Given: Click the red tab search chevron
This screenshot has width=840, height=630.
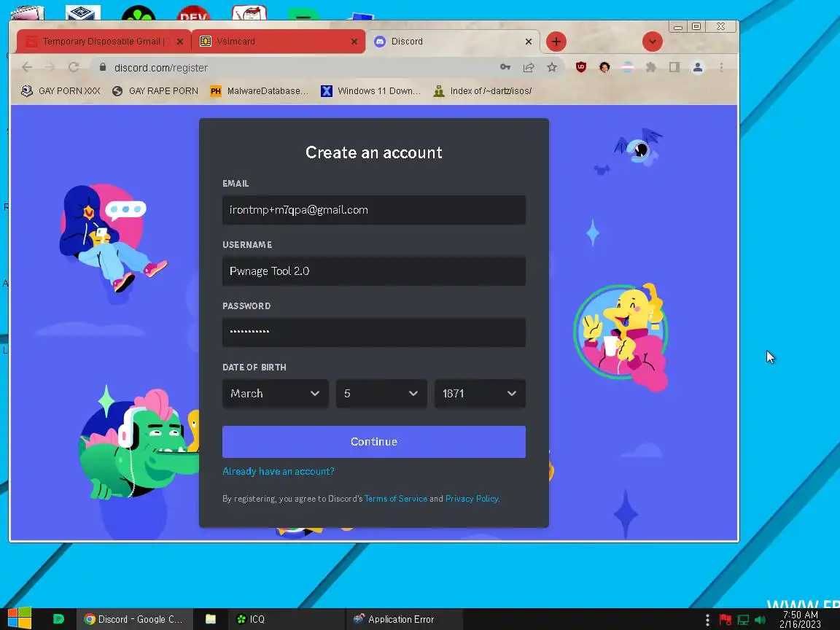Looking at the screenshot, I should click(x=652, y=42).
